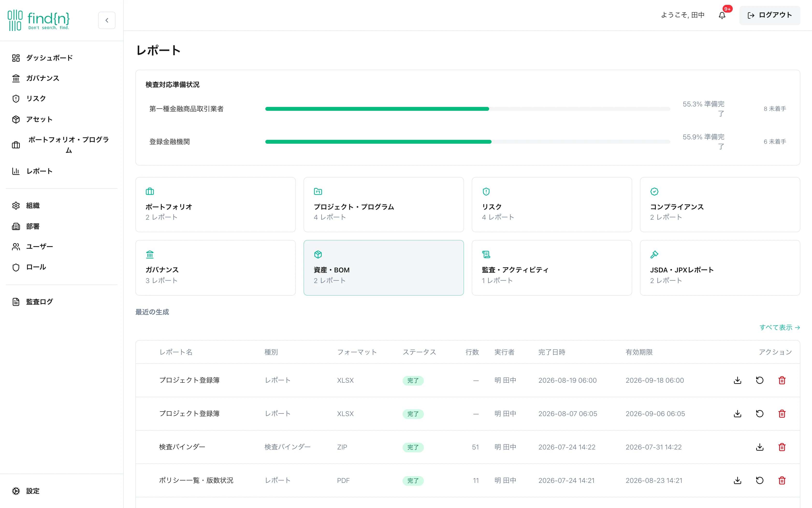This screenshot has height=508, width=812.
Task: Open the 資産・BOM report card
Action: click(x=384, y=268)
